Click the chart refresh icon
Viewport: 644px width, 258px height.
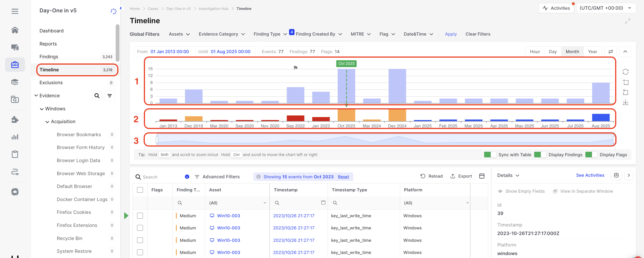click(625, 72)
